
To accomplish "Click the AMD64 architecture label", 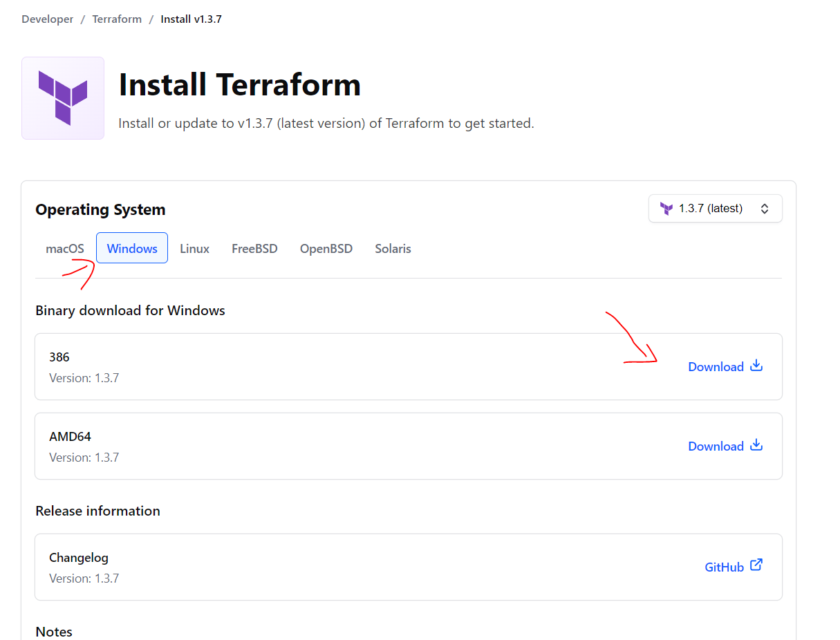I will tap(70, 436).
